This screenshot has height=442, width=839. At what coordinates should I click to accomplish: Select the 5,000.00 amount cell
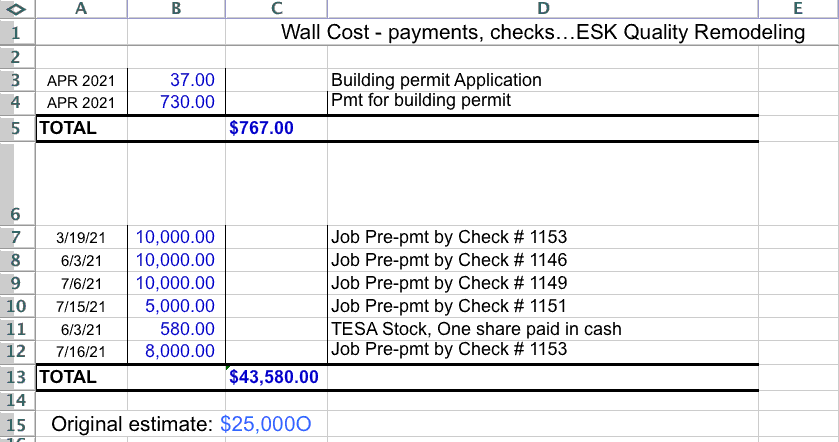click(177, 306)
